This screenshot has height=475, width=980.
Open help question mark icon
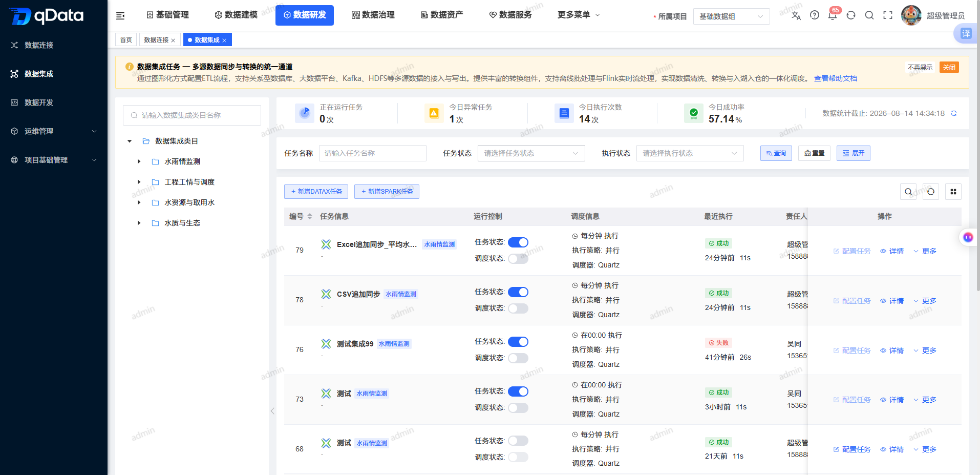tap(815, 15)
